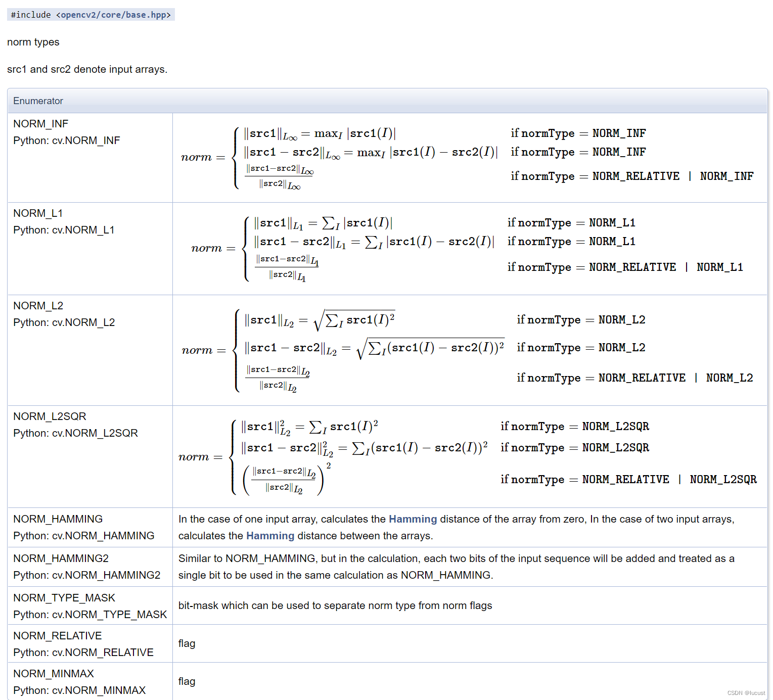Select the NORM_L2SQR enumerator label
Image resolution: width=773 pixels, height=700 pixels.
[x=49, y=416]
